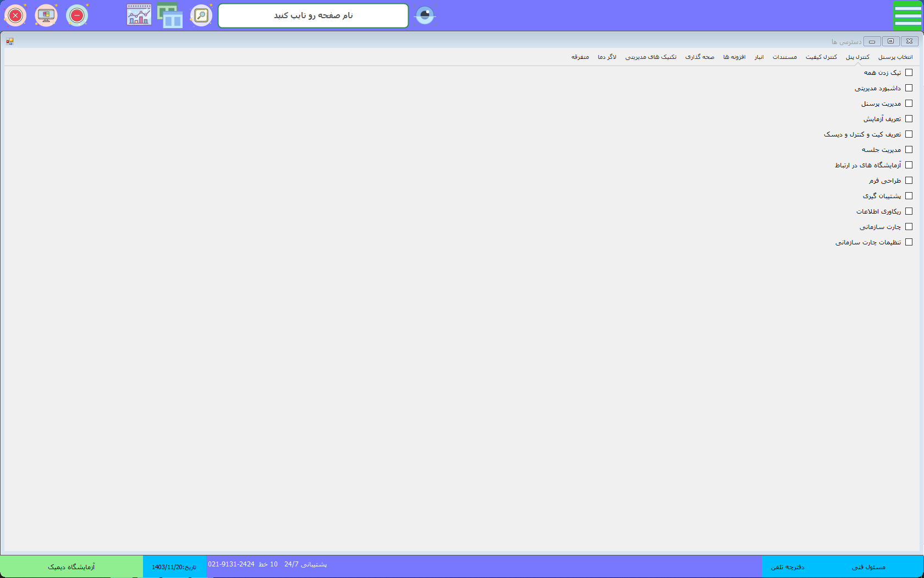The height and width of the screenshot is (578, 924).
Task: Click the magnifier search icon
Action: pyautogui.click(x=201, y=15)
